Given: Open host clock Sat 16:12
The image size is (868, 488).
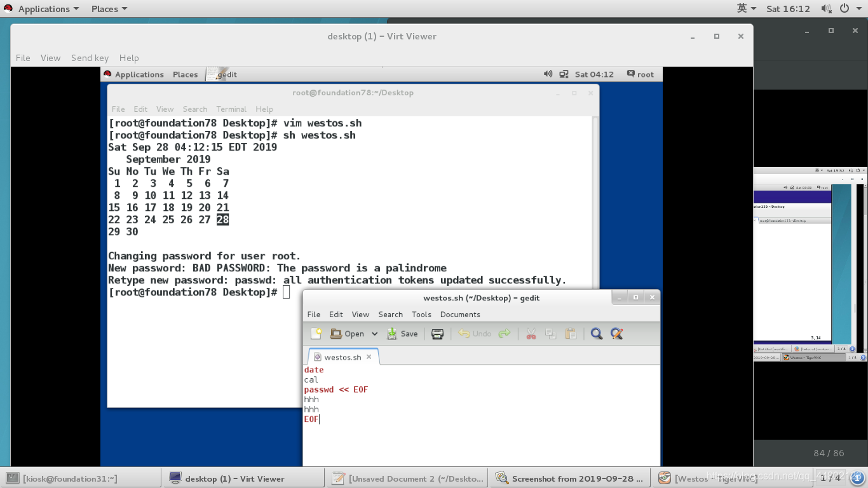Looking at the screenshot, I should [788, 9].
